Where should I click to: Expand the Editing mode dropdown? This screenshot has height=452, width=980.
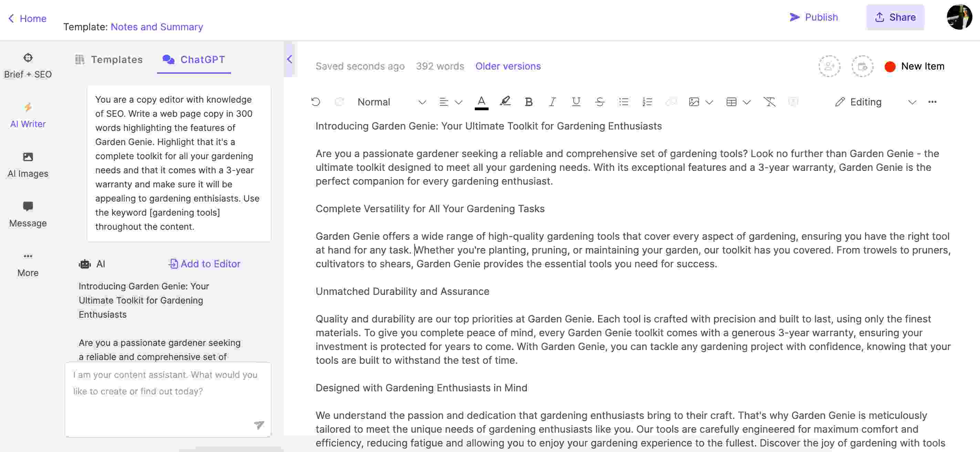(x=913, y=102)
